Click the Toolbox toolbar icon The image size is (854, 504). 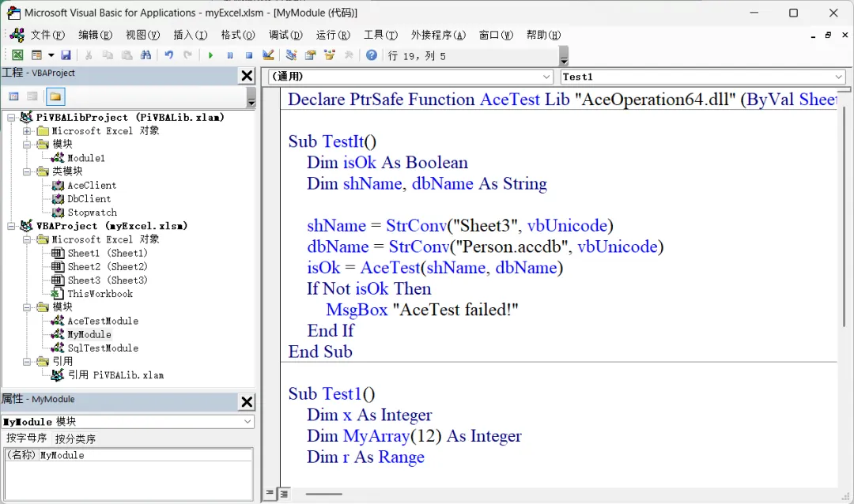point(349,55)
